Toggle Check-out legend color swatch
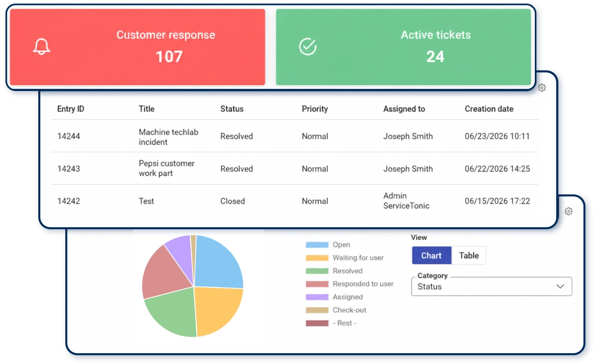This screenshot has width=597, height=364. pos(317,310)
